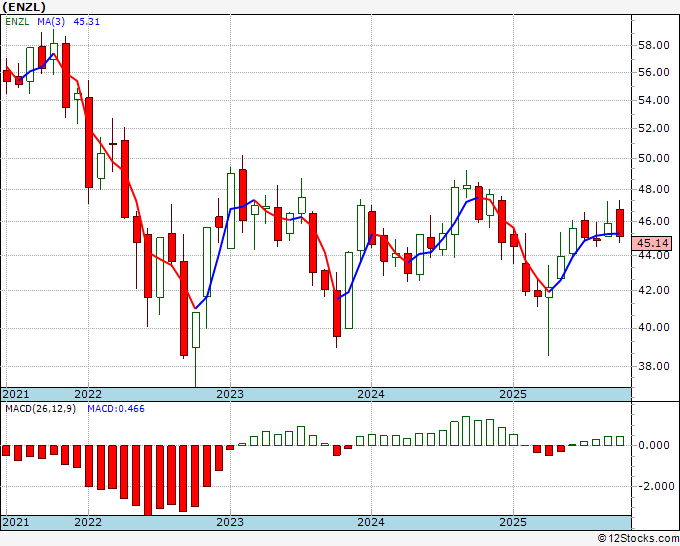Click the 46.00 price axis label

click(654, 221)
